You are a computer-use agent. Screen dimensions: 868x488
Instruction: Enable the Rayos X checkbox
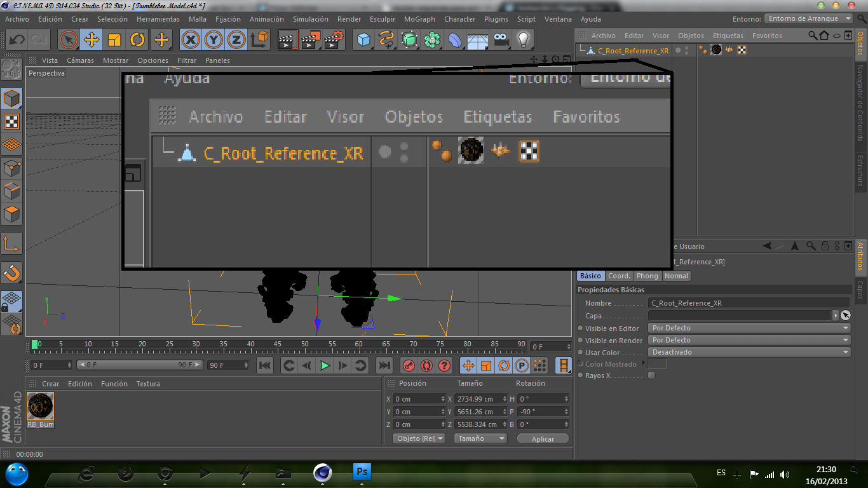[651, 376]
